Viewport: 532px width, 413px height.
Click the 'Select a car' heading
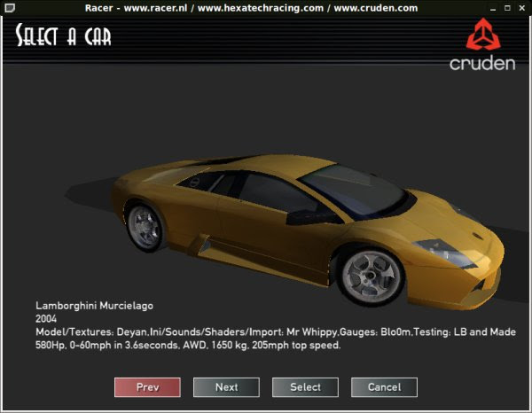pos(64,35)
